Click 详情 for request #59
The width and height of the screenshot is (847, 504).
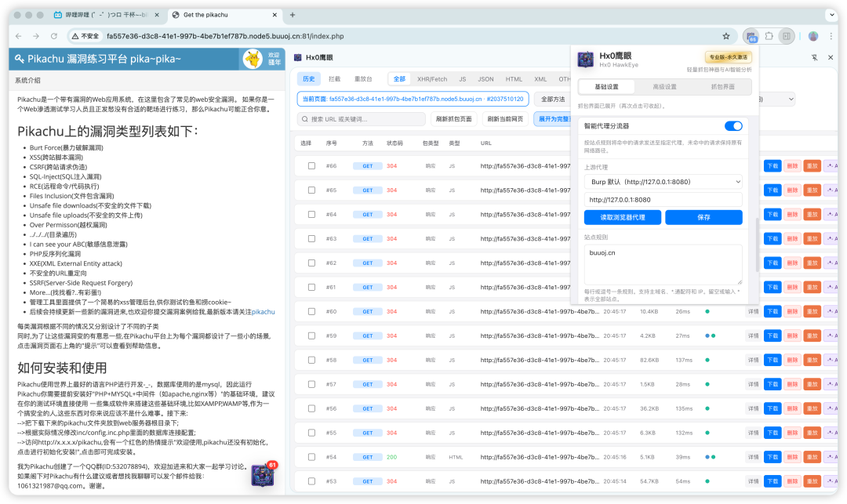click(x=753, y=335)
